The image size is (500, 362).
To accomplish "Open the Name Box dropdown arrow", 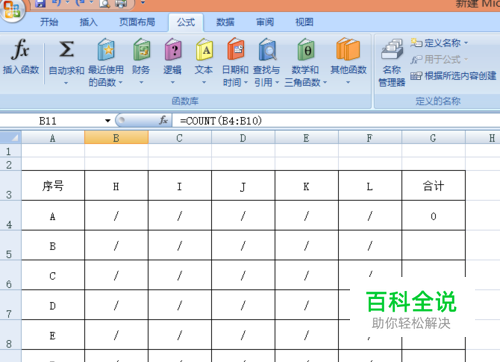I will click(x=108, y=121).
